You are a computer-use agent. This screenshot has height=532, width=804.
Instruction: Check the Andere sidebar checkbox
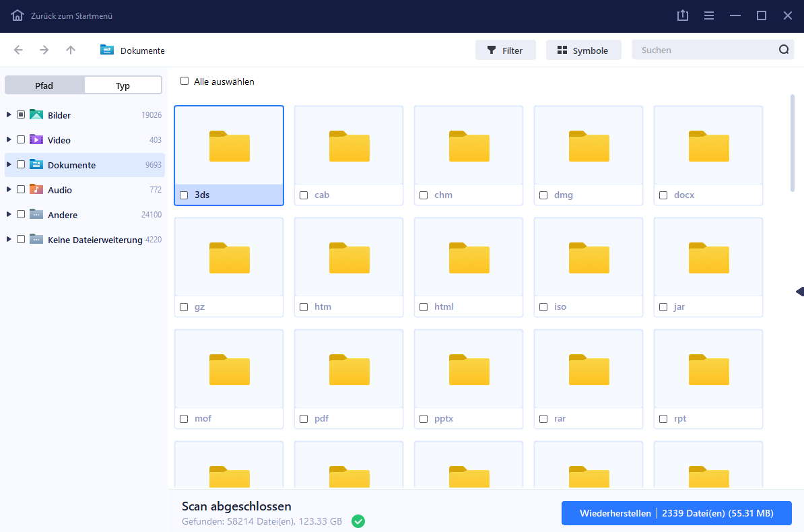(x=21, y=214)
